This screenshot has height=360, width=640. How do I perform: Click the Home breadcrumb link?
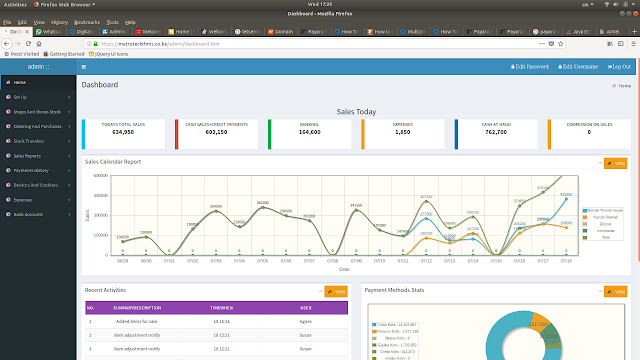click(624, 86)
